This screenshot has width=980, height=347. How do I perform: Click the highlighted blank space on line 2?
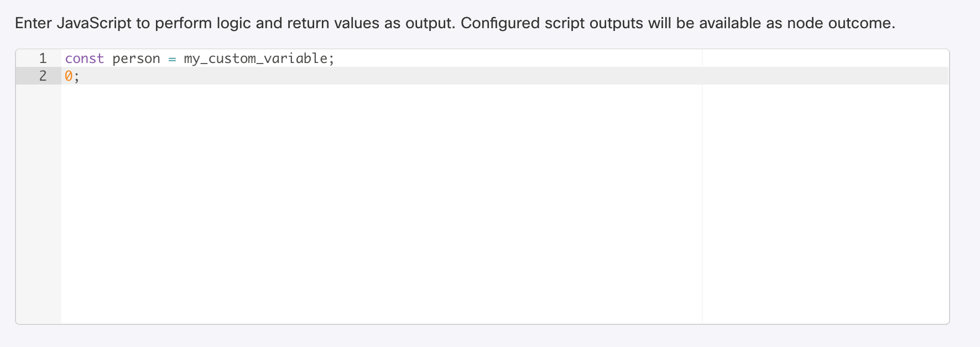tap(387, 76)
